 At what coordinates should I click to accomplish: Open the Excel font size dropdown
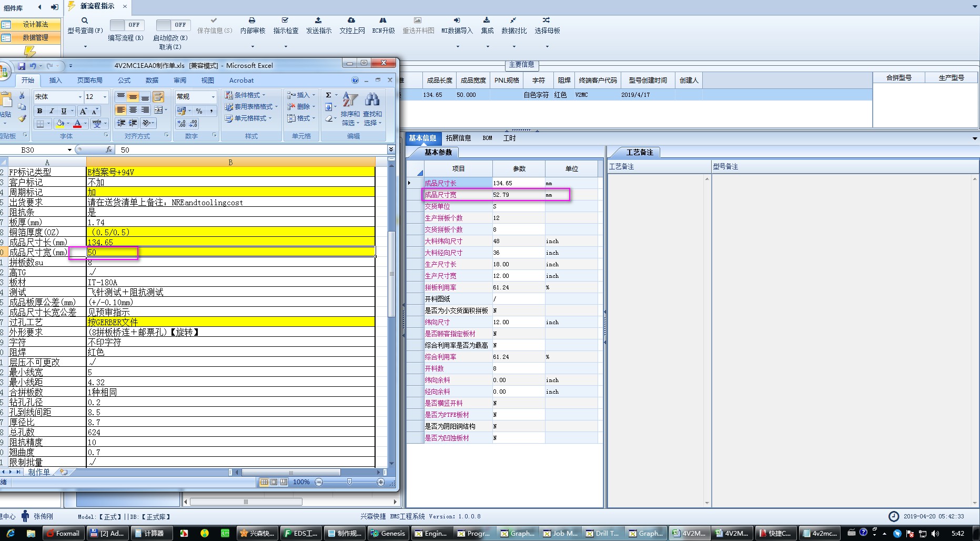[105, 97]
